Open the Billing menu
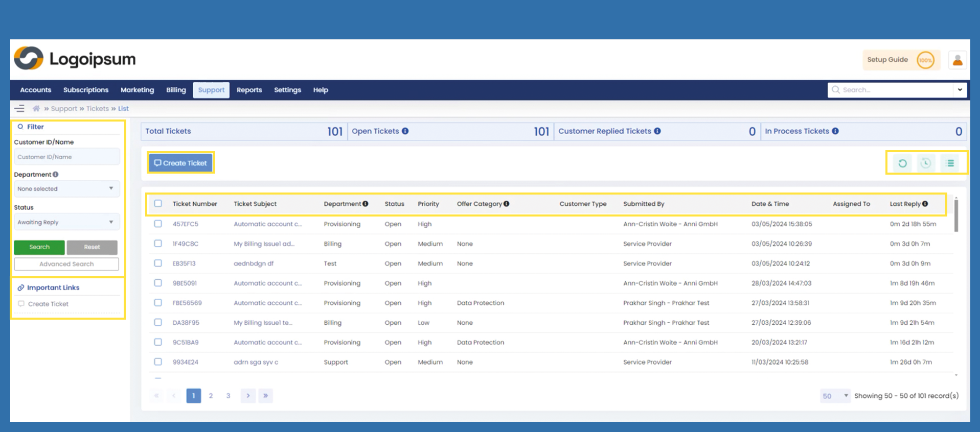980x432 pixels. click(x=176, y=90)
